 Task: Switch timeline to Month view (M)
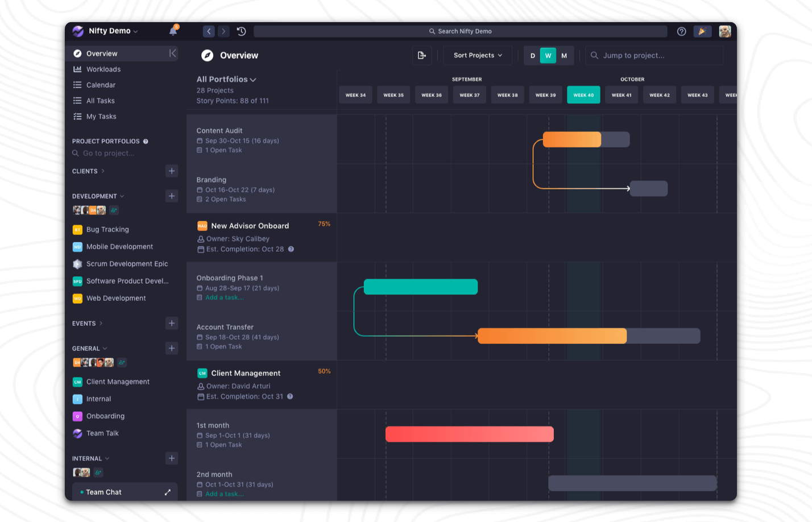point(564,56)
